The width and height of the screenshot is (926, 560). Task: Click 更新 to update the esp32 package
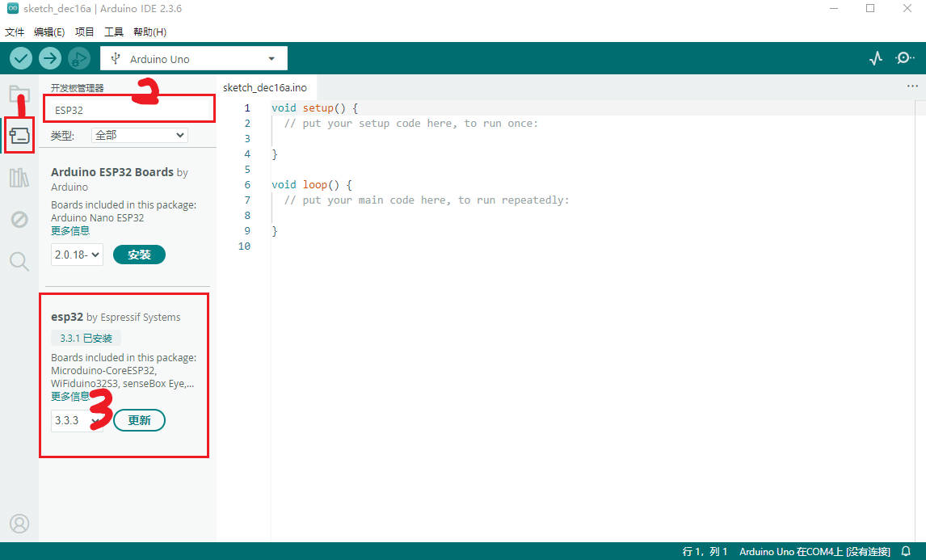coord(139,420)
